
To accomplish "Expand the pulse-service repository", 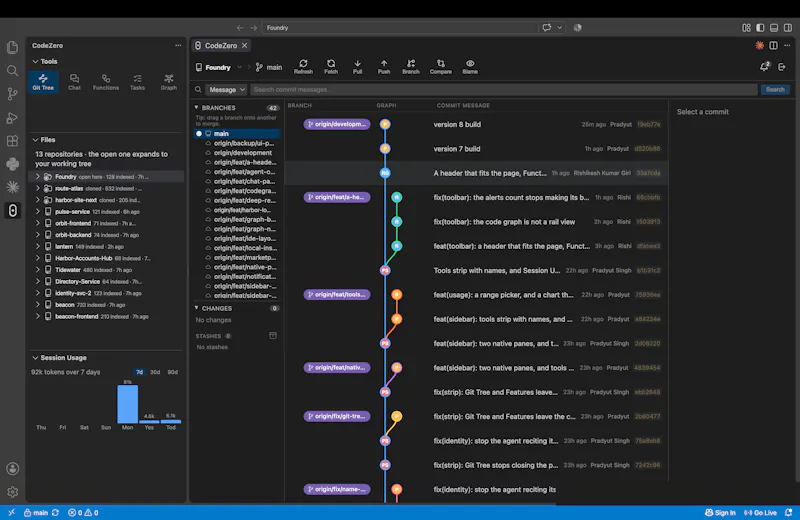I will 37,212.
